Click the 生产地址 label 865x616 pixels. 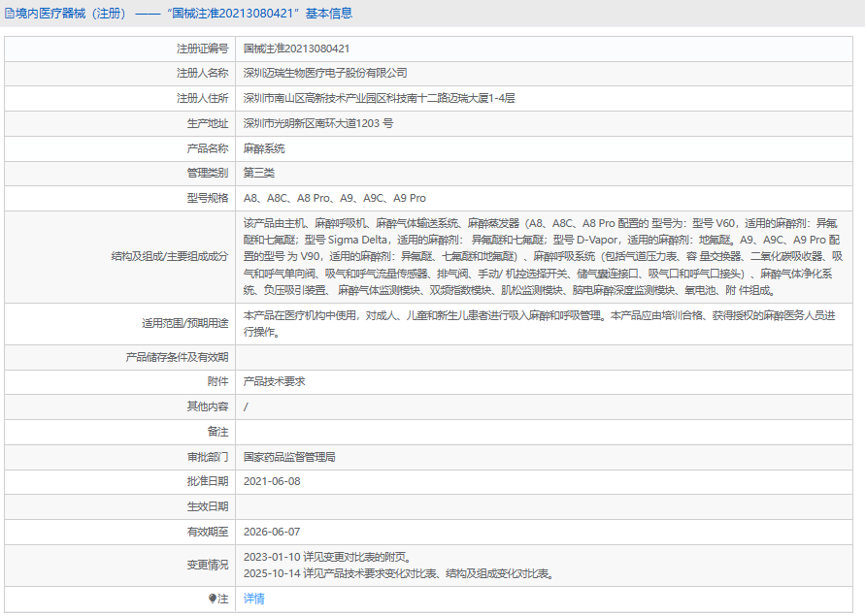pyautogui.click(x=208, y=123)
